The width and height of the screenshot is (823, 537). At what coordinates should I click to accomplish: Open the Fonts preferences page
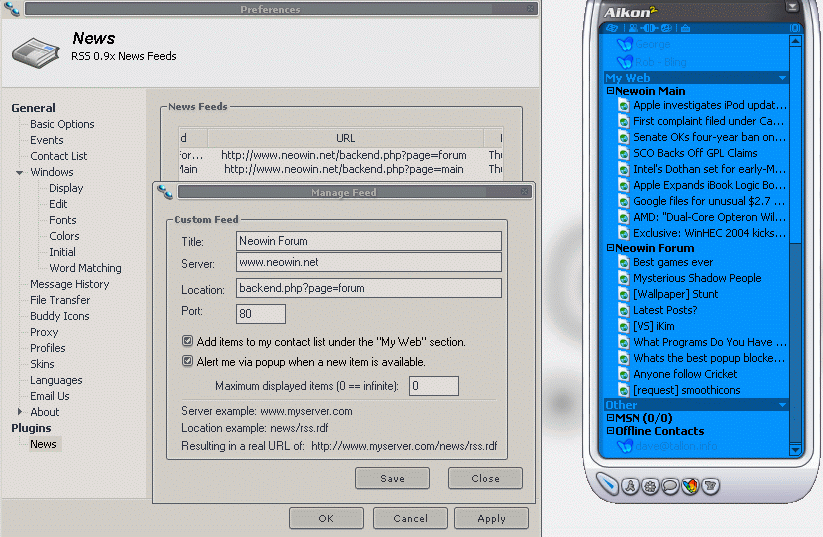pos(62,220)
